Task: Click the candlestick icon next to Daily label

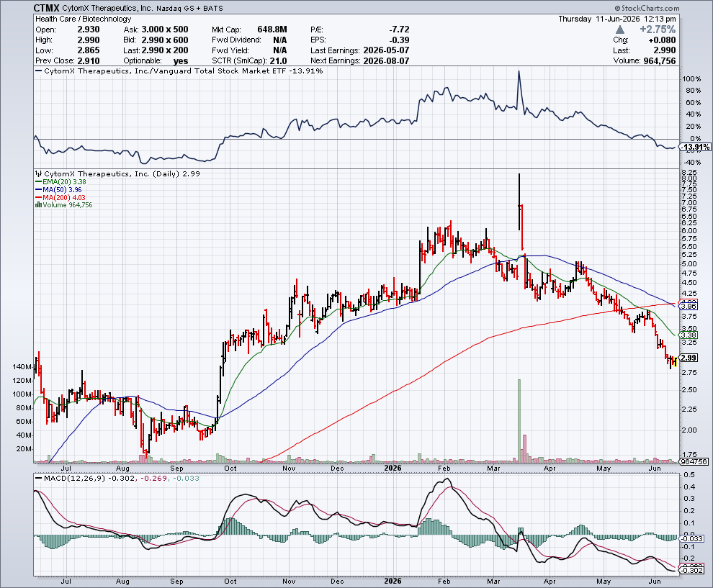Action: point(39,173)
